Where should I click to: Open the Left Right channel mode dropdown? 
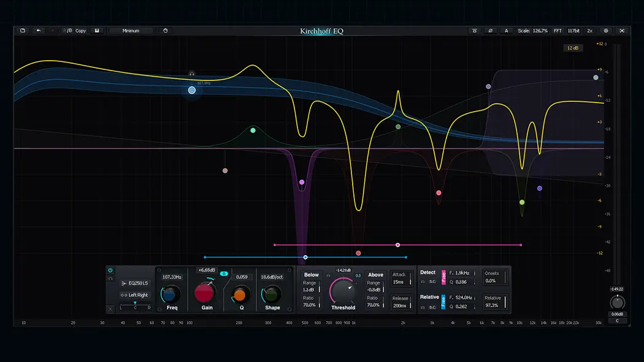pos(134,295)
